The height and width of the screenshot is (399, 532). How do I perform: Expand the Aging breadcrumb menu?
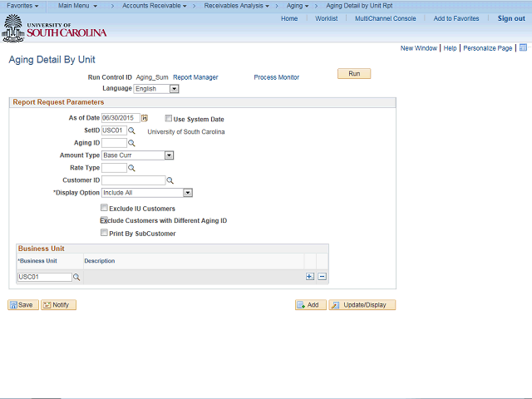298,6
